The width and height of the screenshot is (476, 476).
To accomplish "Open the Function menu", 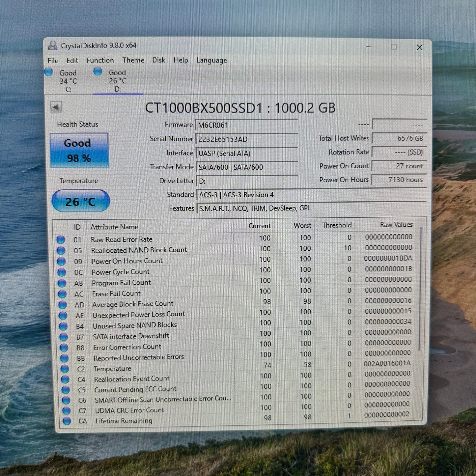I will tap(100, 60).
